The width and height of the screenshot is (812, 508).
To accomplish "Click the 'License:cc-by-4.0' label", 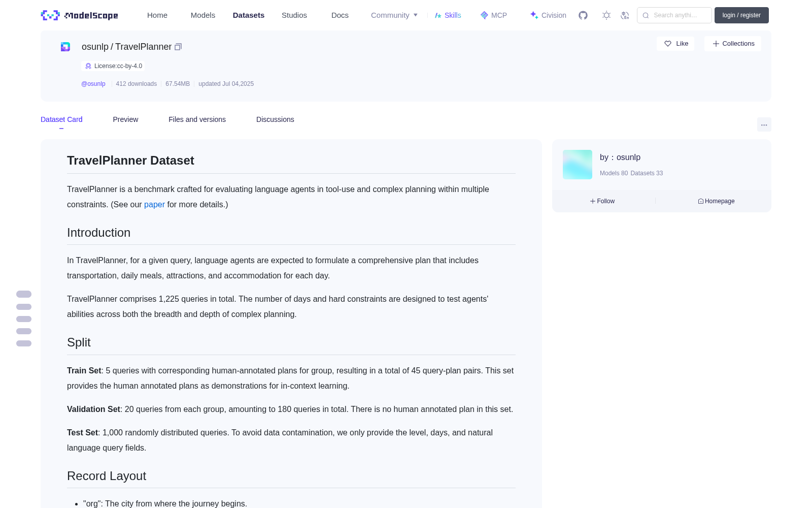I will (118, 66).
